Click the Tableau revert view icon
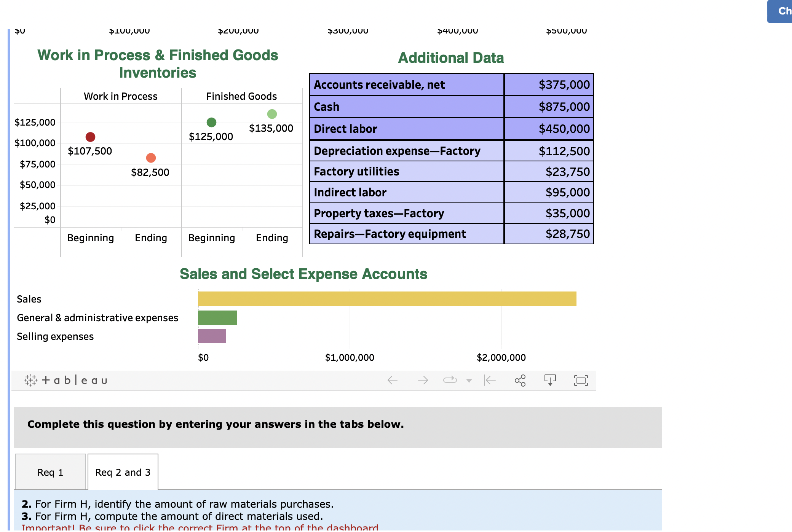792x532 pixels. click(x=490, y=380)
